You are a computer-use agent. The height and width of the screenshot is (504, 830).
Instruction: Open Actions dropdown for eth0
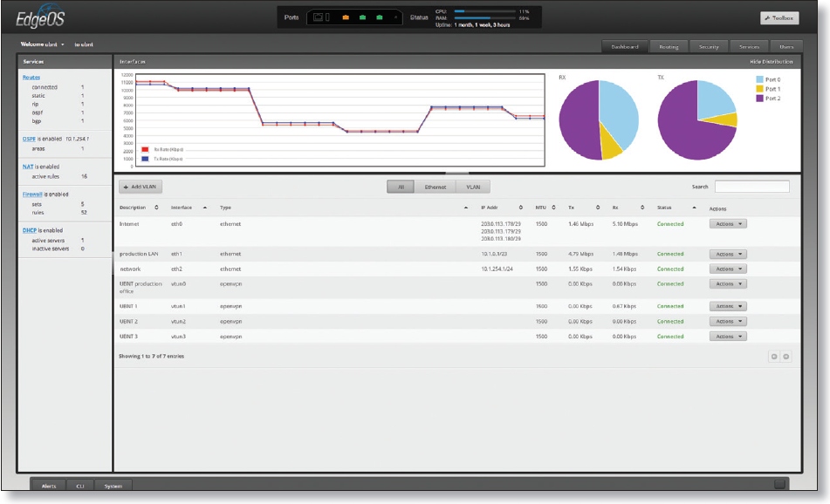click(728, 224)
